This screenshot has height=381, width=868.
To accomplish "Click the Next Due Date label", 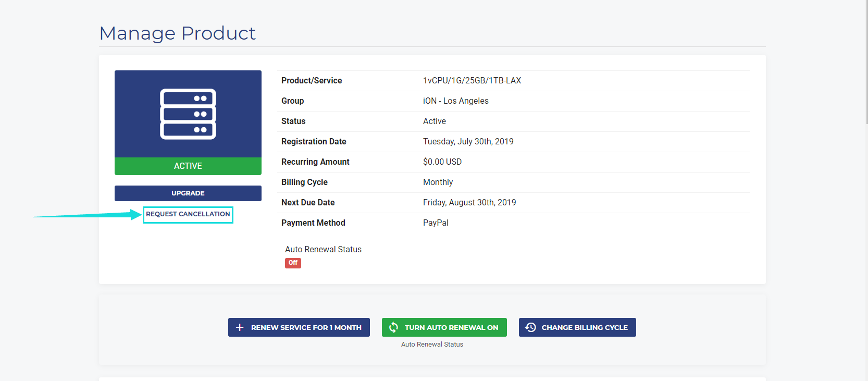I will tap(308, 203).
